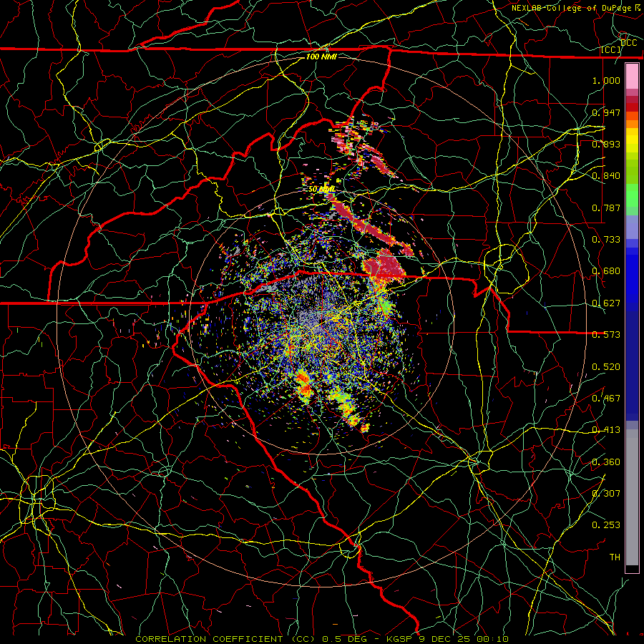Select the 0.253 scale label
The height and width of the screenshot is (644, 644).
tap(606, 525)
